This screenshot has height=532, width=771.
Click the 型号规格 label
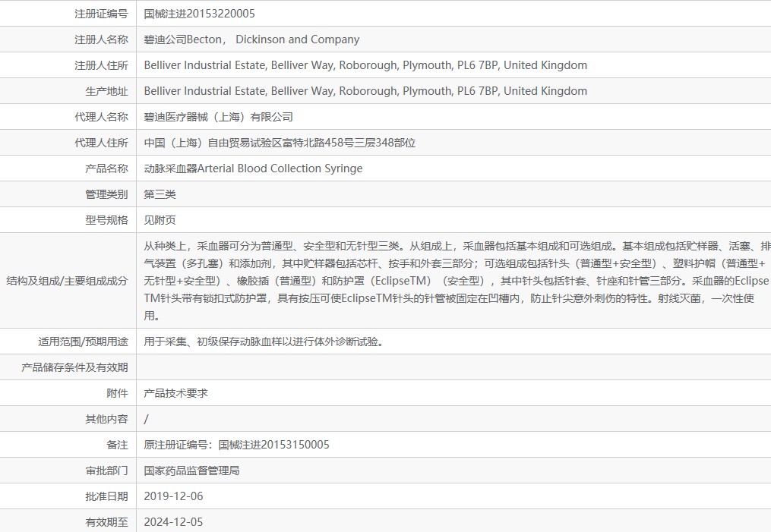click(x=106, y=220)
